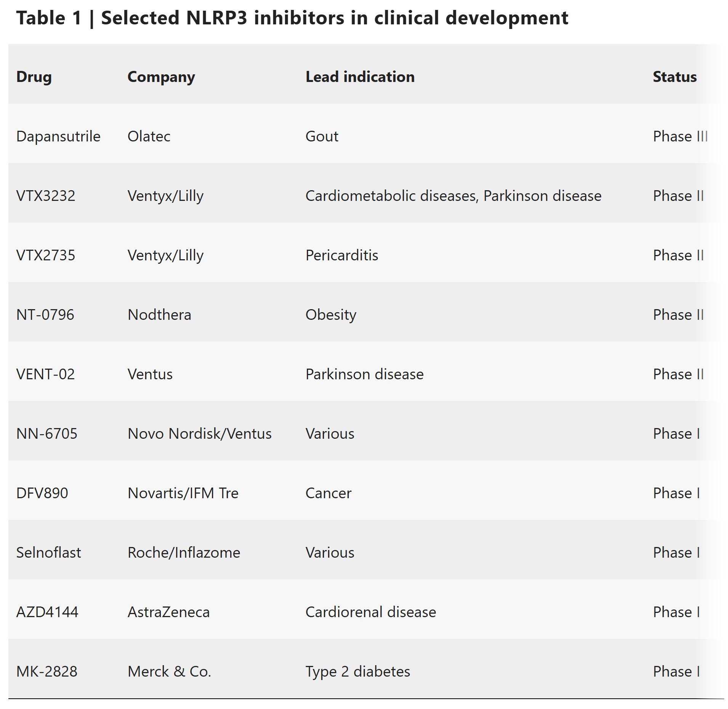Image resolution: width=728 pixels, height=709 pixels.
Task: Click the VENT-02 drug name
Action: [x=45, y=374]
